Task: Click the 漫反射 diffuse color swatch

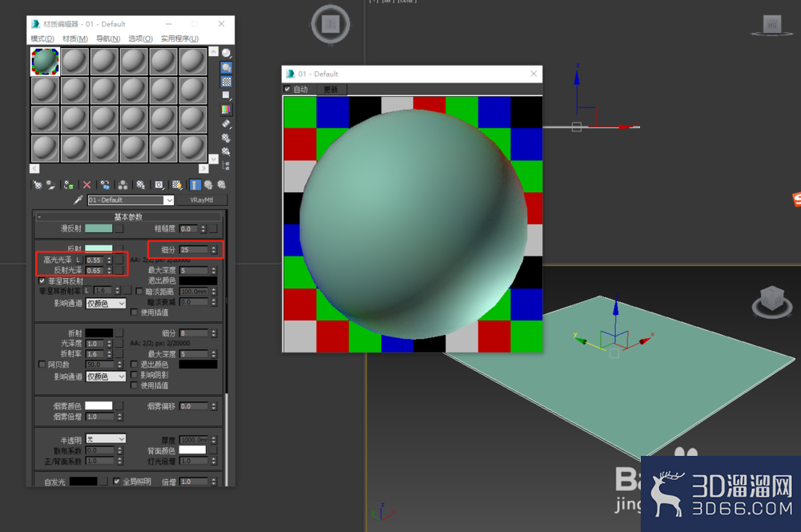Action: (99, 228)
